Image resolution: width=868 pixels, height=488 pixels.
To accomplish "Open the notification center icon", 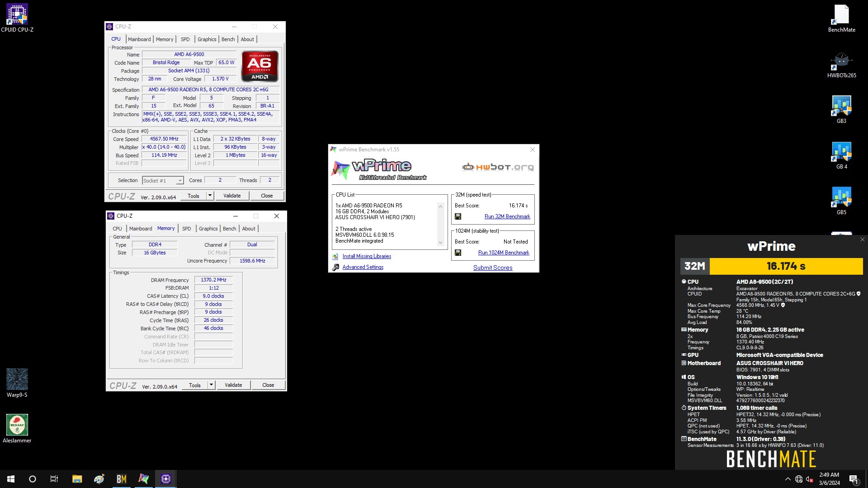I will point(854,479).
